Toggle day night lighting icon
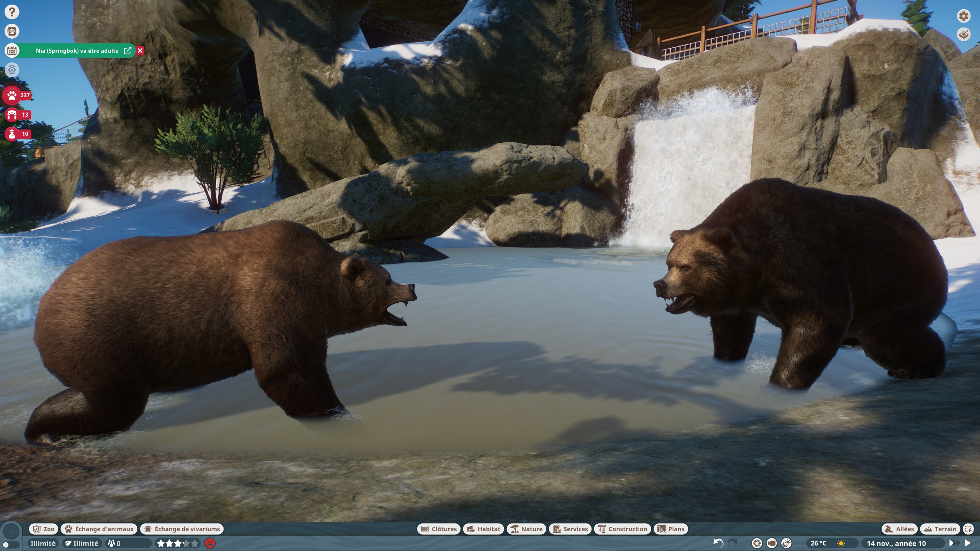 click(786, 543)
